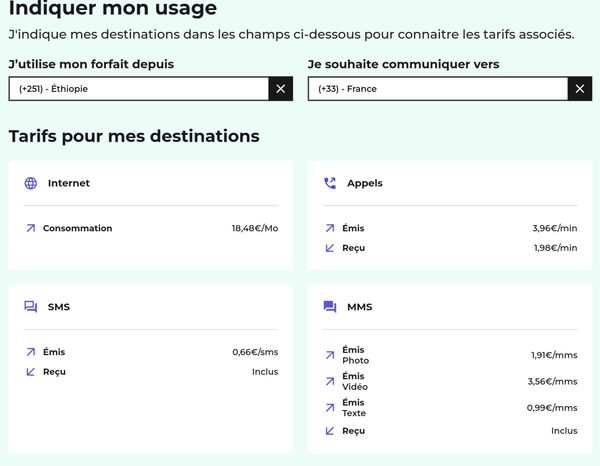Click the arrow icon next to Émis Photo
Viewport: 600px width, 466px height.
click(330, 355)
